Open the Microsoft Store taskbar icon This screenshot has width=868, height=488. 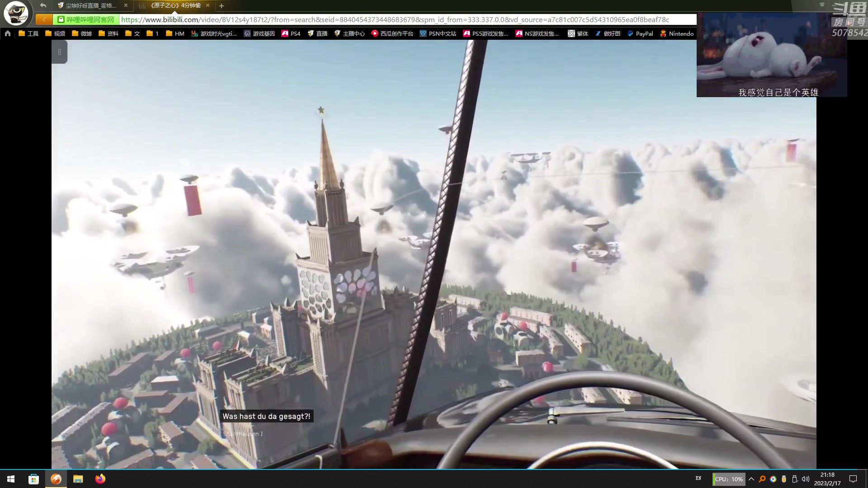click(33, 479)
